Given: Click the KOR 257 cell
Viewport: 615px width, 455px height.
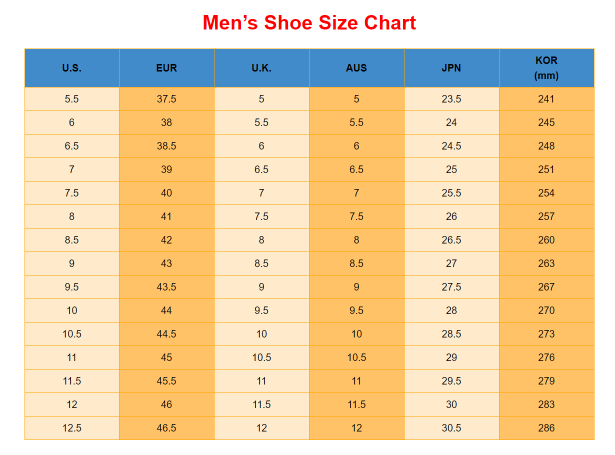Looking at the screenshot, I should pos(546,216).
